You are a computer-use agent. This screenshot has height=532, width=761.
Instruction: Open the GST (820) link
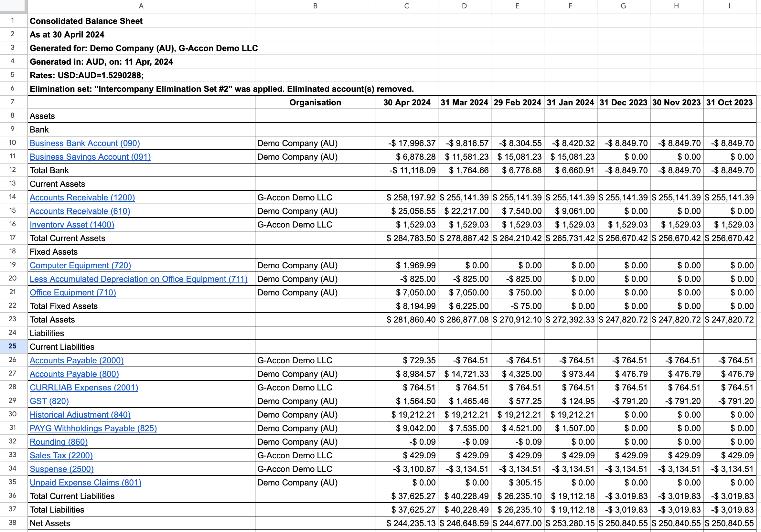click(x=49, y=401)
